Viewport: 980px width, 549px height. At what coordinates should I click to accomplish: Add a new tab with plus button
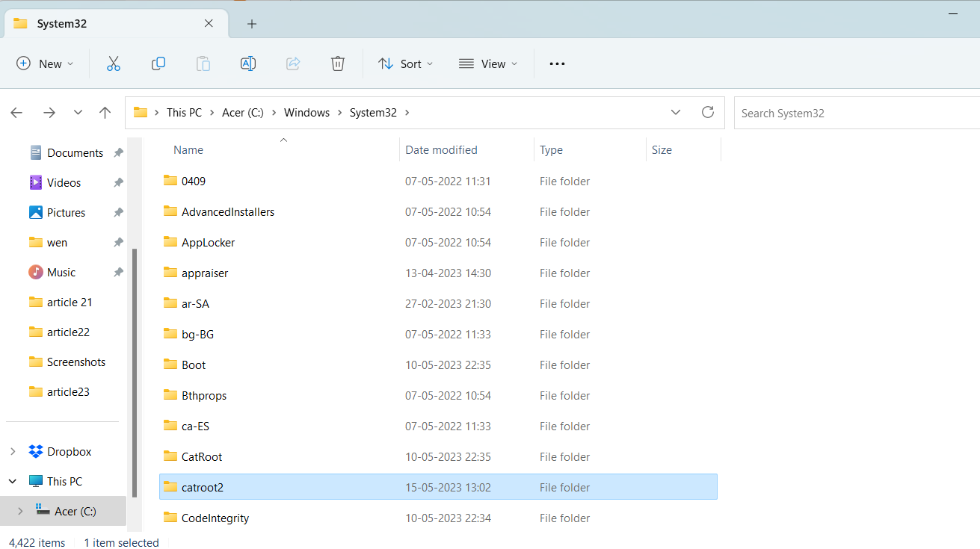pyautogui.click(x=252, y=24)
